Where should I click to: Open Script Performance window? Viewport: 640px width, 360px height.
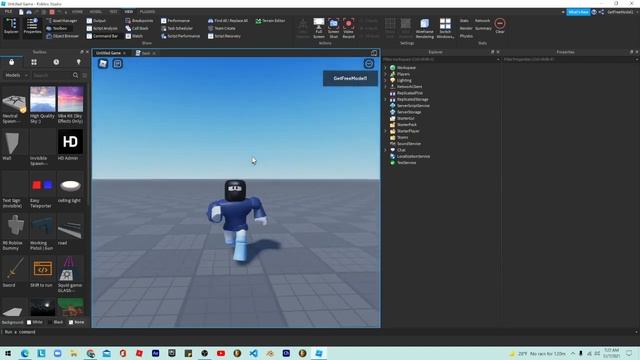tap(180, 36)
